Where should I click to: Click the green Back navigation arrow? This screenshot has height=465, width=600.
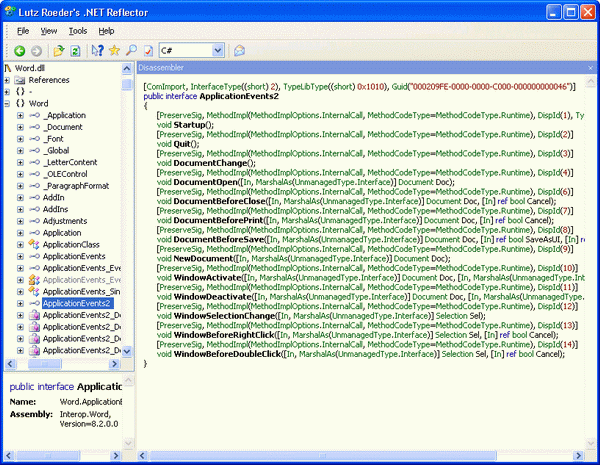[x=20, y=51]
